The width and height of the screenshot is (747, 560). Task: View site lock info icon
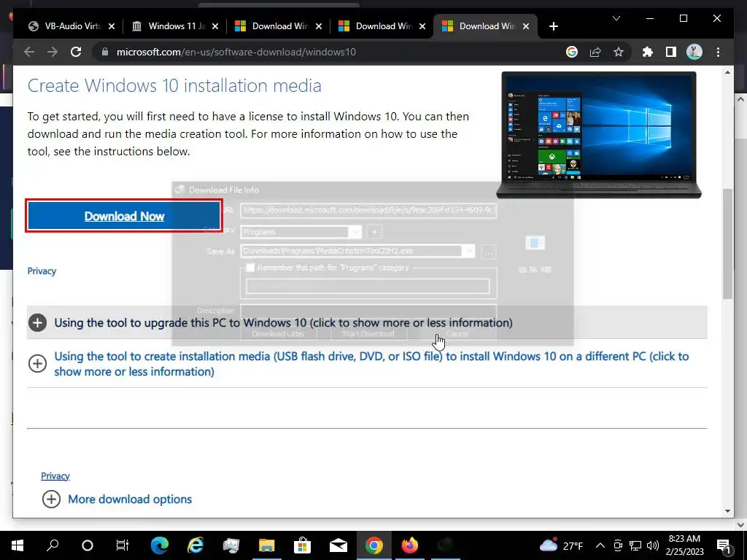tap(105, 52)
